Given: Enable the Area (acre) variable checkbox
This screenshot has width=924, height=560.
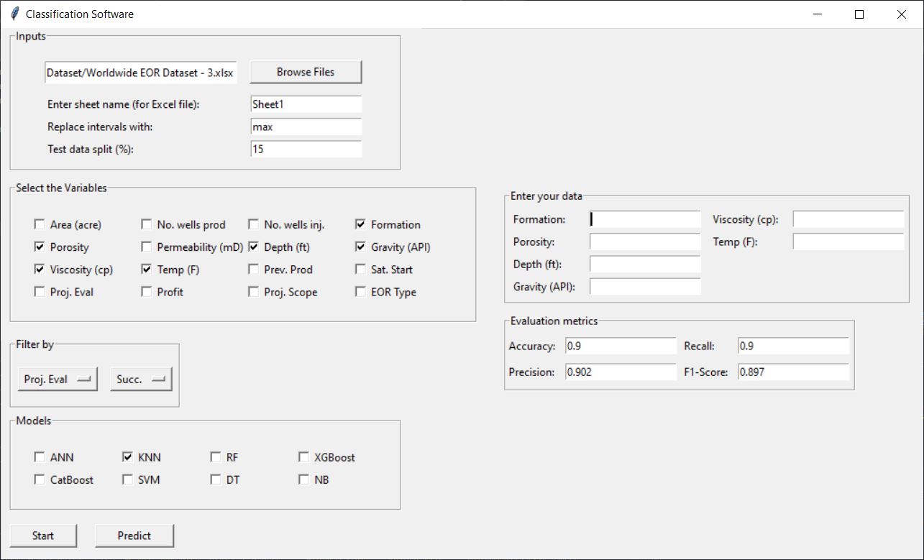Looking at the screenshot, I should point(40,224).
